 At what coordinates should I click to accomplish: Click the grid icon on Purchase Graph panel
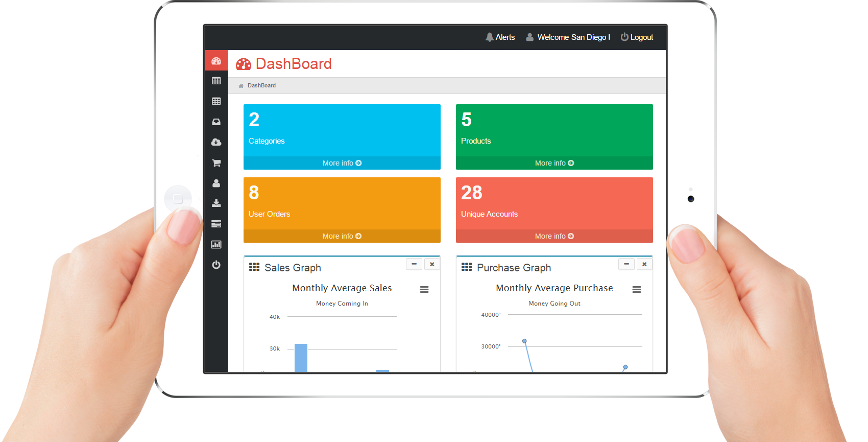(467, 267)
